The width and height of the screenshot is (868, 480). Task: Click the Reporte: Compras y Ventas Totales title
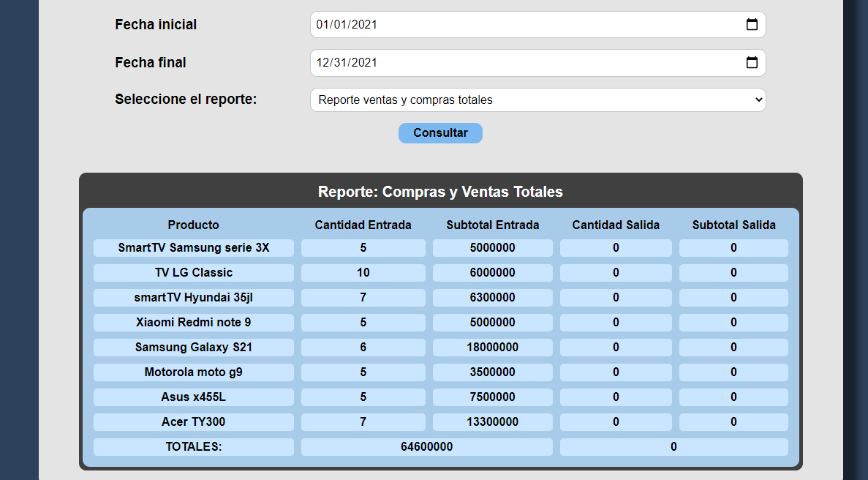click(440, 192)
